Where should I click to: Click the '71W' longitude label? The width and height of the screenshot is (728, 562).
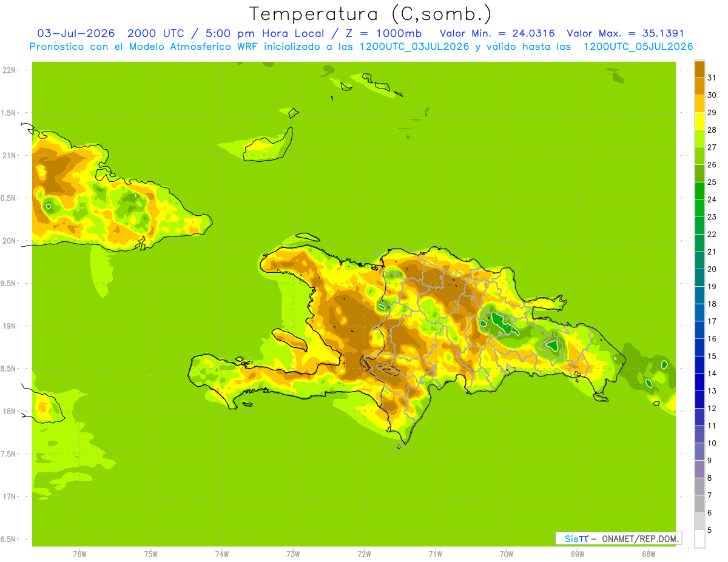[435, 554]
